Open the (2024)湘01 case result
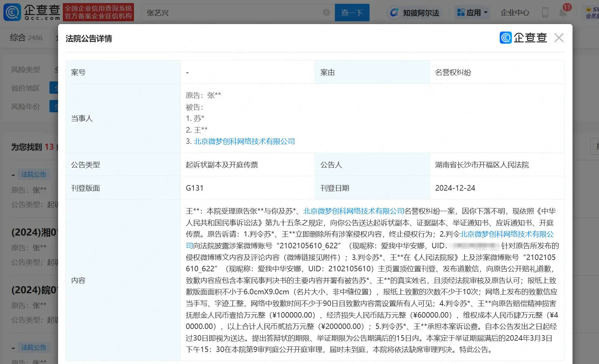 pyautogui.click(x=34, y=232)
